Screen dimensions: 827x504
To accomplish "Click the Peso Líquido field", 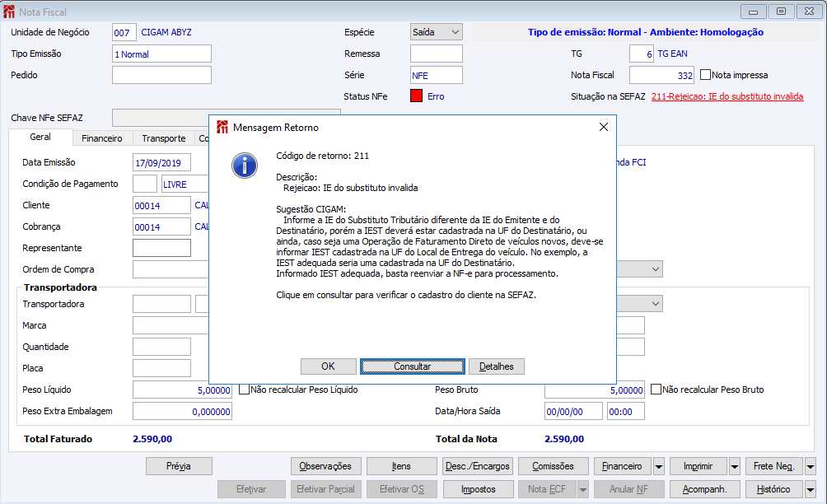I will [x=182, y=390].
